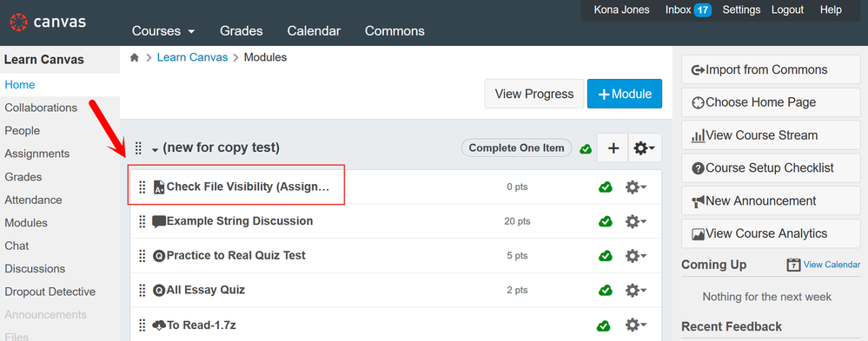Open module settings gear dropdown
This screenshot has width=868, height=341.
[x=645, y=148]
